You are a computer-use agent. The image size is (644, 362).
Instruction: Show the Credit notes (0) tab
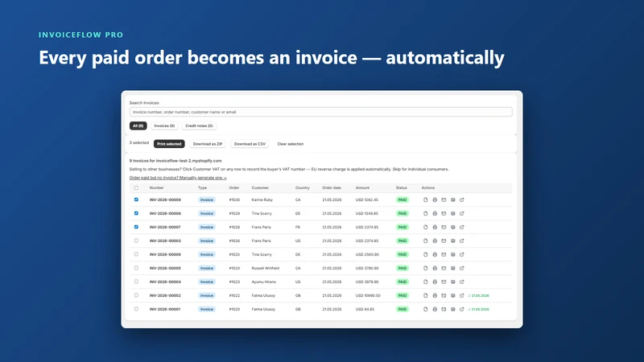pyautogui.click(x=199, y=125)
